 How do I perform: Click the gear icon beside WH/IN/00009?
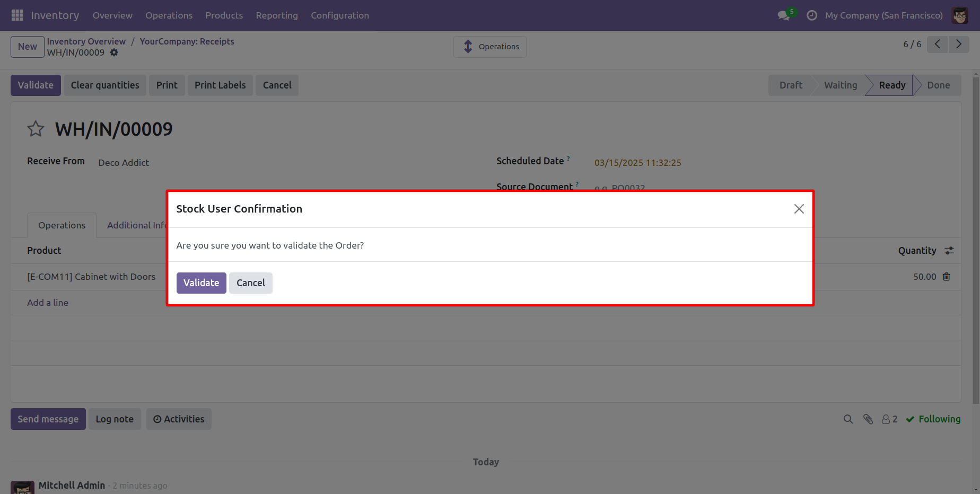(114, 52)
